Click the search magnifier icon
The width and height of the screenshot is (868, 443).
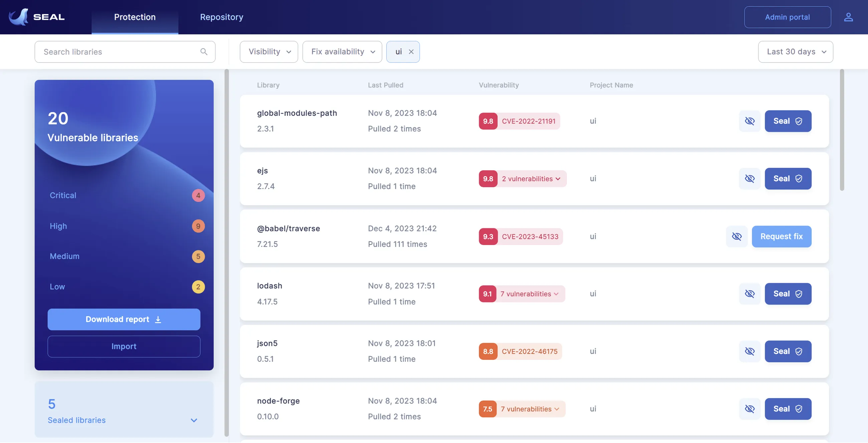click(x=204, y=51)
